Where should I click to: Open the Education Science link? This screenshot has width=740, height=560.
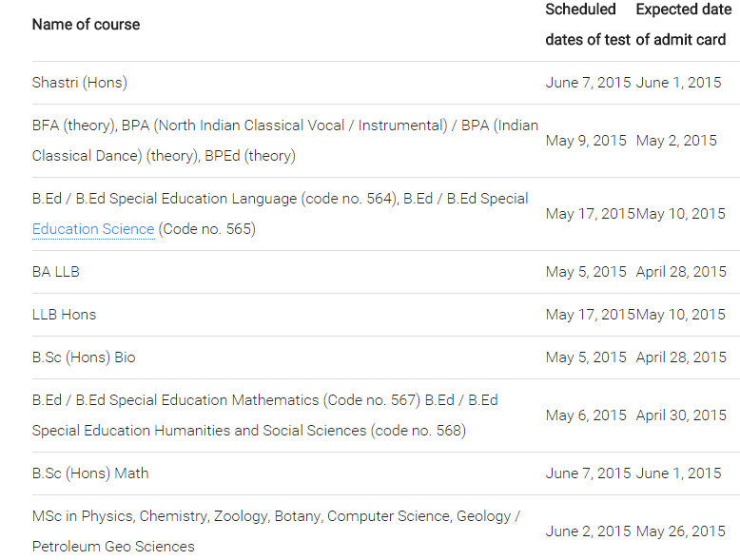coord(93,229)
